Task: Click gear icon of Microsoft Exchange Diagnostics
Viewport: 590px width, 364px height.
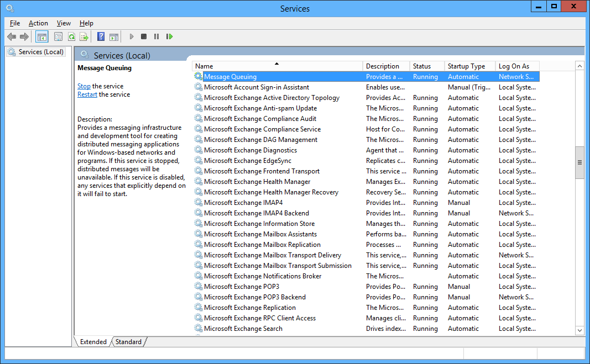Action: pos(199,150)
